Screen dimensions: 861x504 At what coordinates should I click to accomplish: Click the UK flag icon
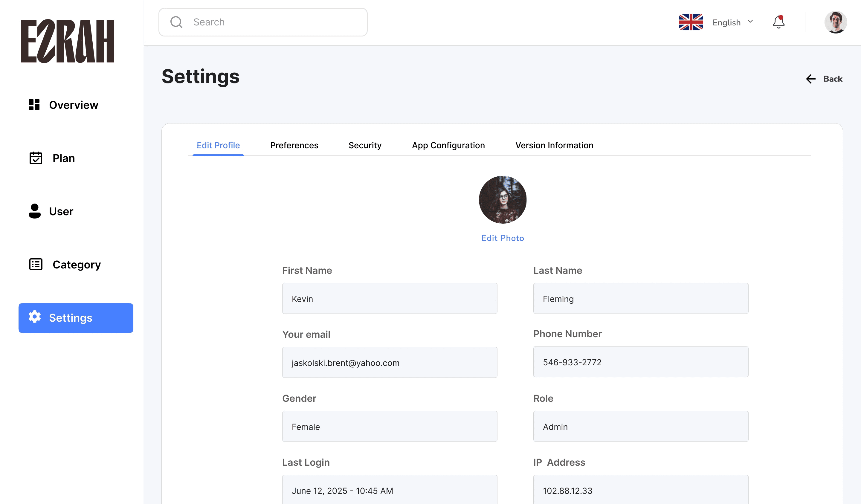(x=691, y=22)
